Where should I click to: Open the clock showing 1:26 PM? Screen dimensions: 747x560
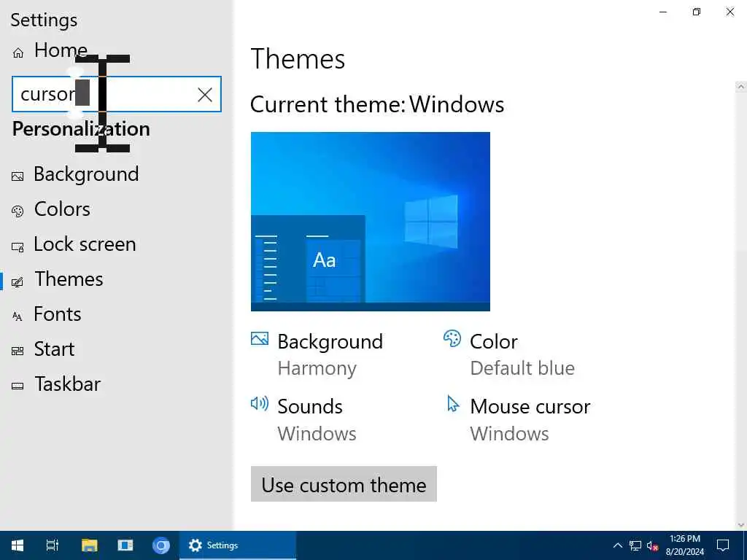point(684,545)
